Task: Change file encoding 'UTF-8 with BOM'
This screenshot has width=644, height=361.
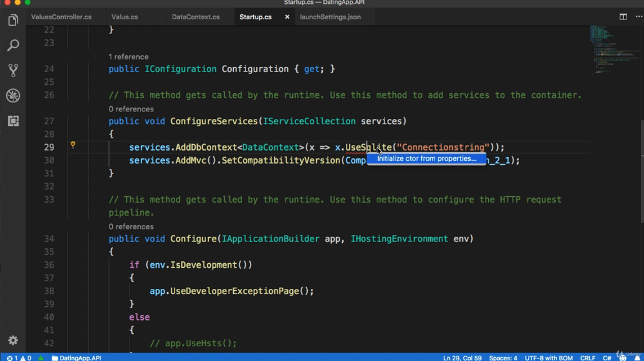Action: (x=548, y=358)
